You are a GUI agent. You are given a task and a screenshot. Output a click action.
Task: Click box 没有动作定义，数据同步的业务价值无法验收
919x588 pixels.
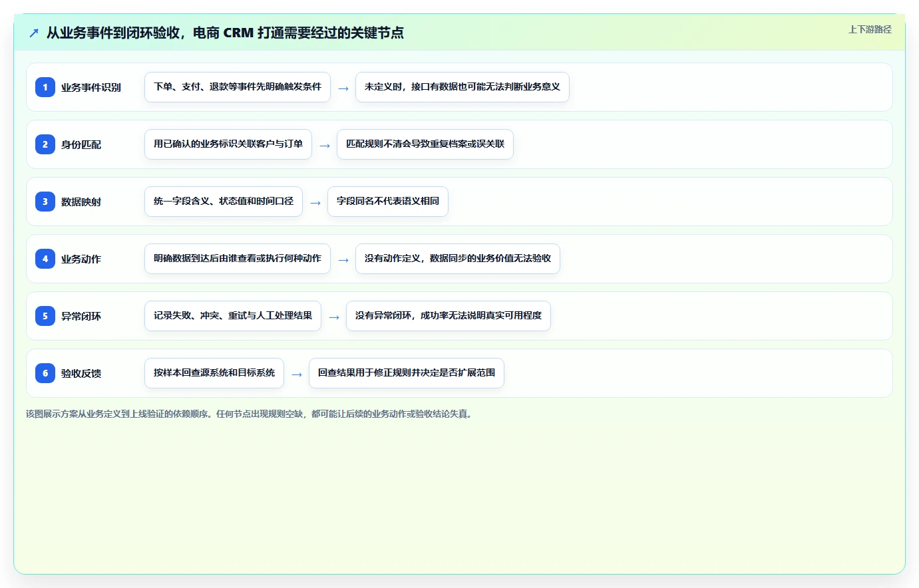click(458, 259)
